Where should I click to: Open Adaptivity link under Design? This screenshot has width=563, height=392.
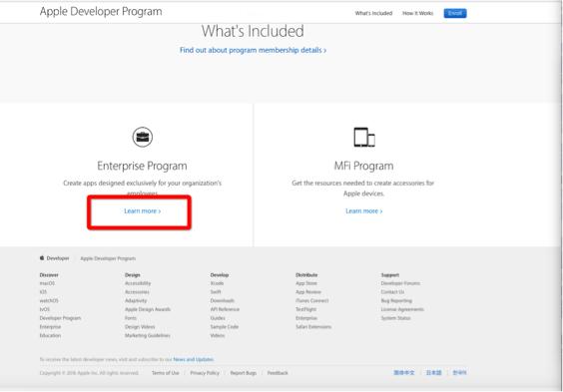[136, 300]
